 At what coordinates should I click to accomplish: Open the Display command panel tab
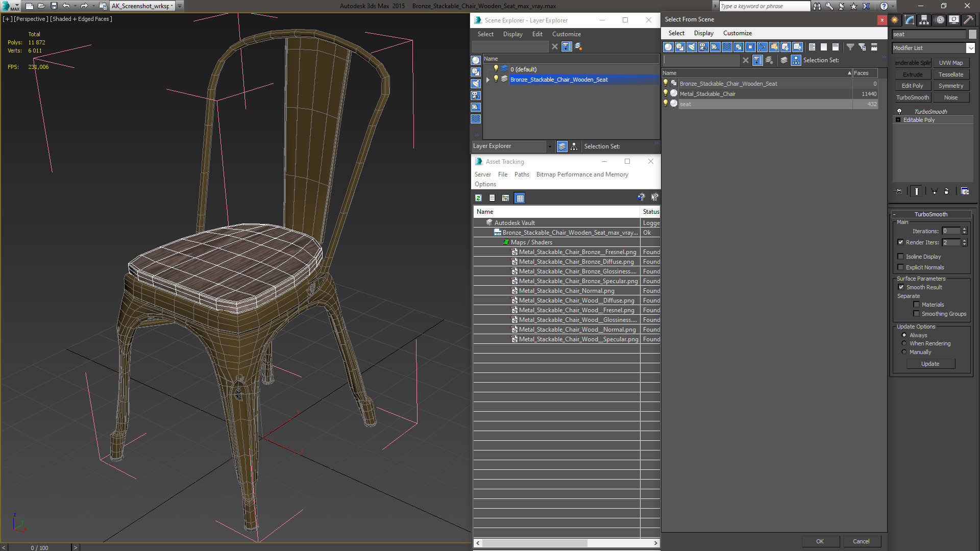click(953, 20)
